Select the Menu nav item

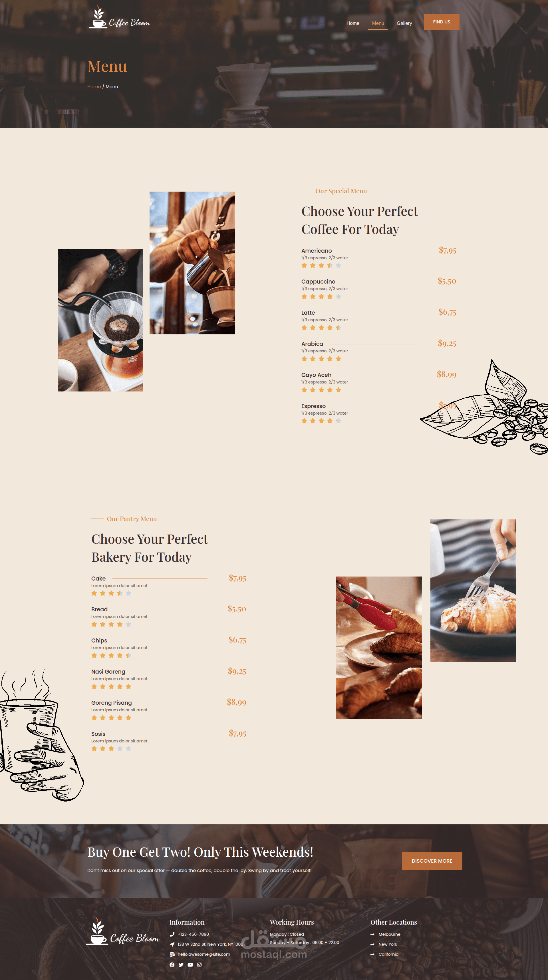[x=378, y=23]
